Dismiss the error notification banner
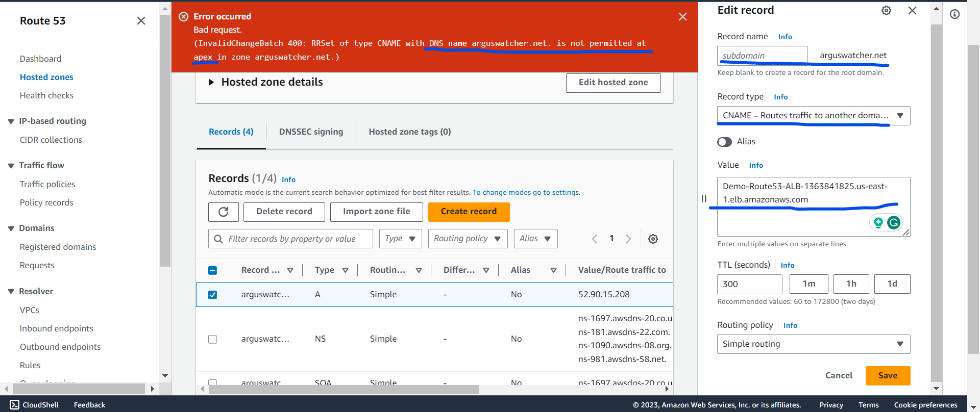Image resolution: width=980 pixels, height=412 pixels. 682,17
